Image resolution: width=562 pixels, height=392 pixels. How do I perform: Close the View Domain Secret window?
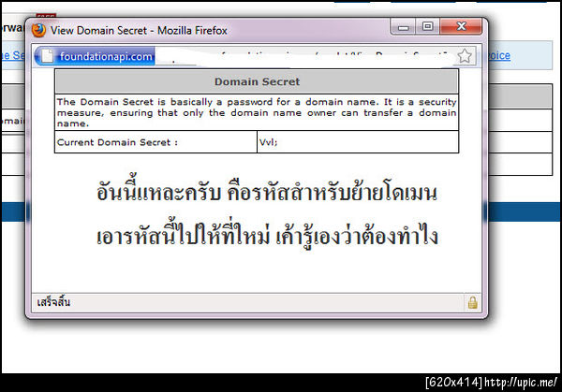point(461,26)
